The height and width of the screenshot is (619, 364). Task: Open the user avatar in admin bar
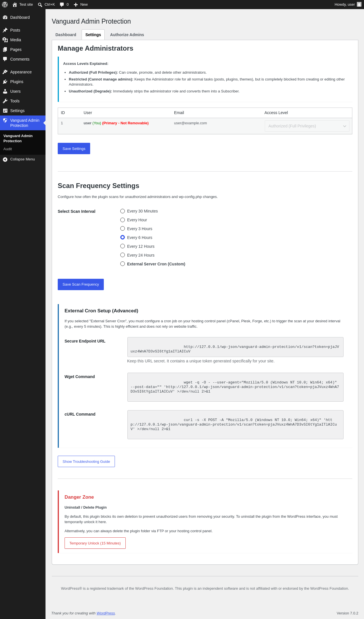click(359, 5)
